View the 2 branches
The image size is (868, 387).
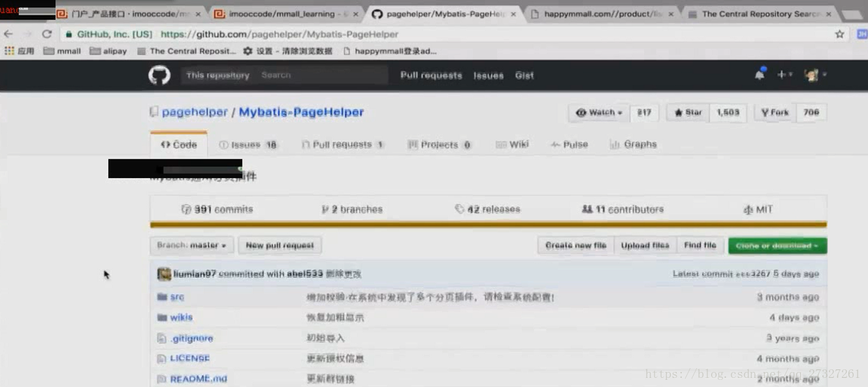pyautogui.click(x=352, y=209)
